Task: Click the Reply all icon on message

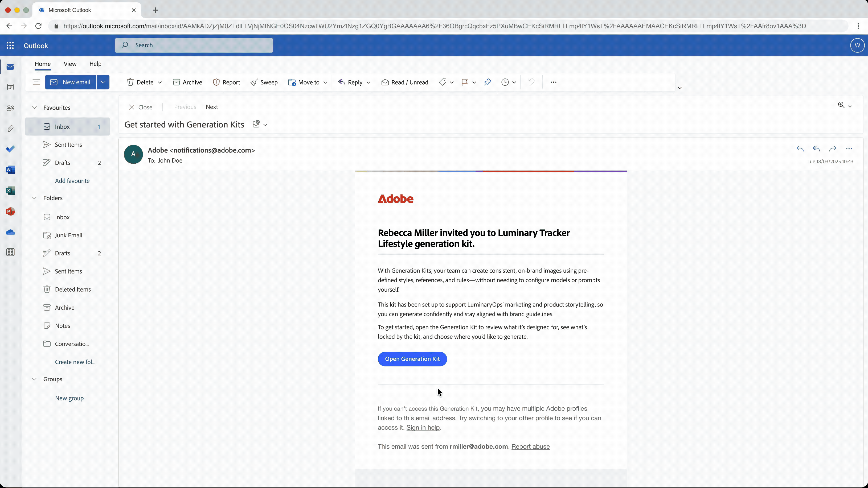Action: 816,149
